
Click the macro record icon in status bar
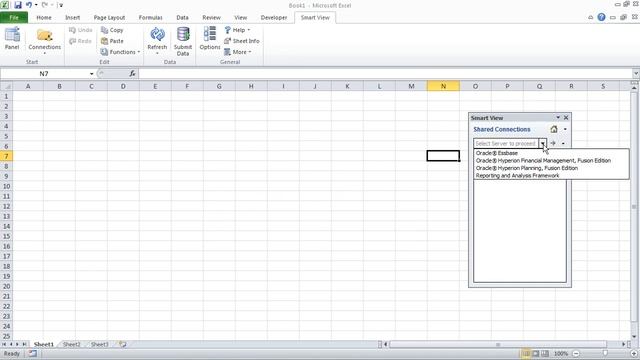[x=32, y=353]
